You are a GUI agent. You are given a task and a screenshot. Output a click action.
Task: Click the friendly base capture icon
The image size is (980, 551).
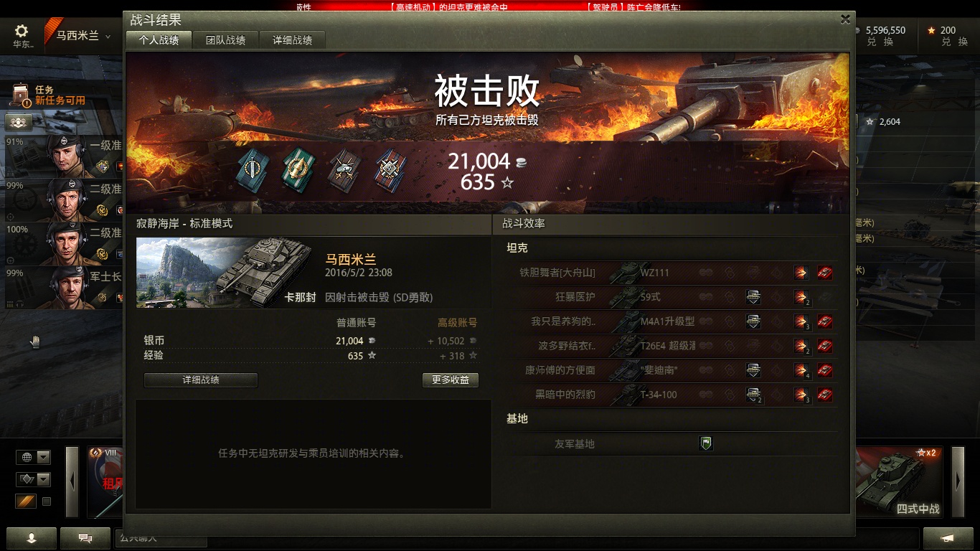pyautogui.click(x=706, y=443)
